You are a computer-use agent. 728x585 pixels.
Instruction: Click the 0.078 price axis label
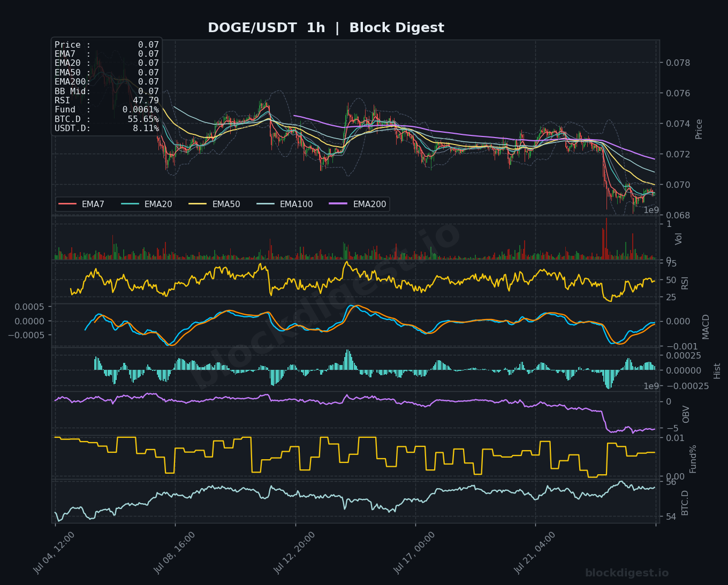click(x=678, y=63)
